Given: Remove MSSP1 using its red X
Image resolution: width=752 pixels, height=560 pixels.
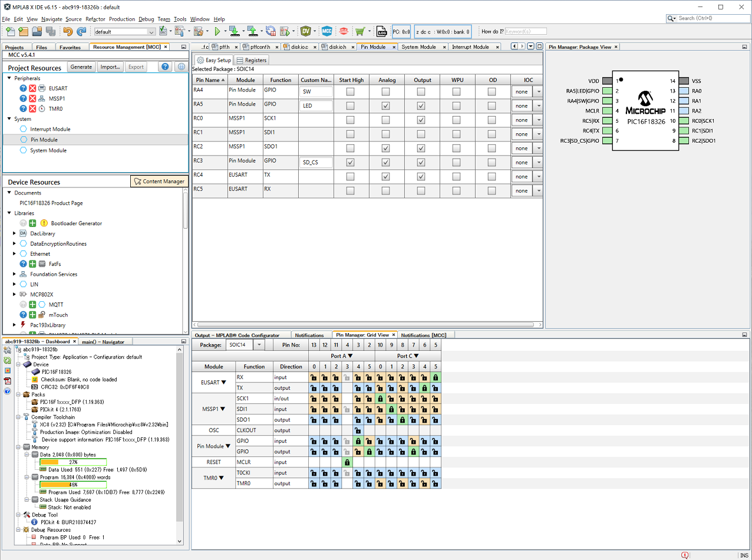Looking at the screenshot, I should click(32, 98).
